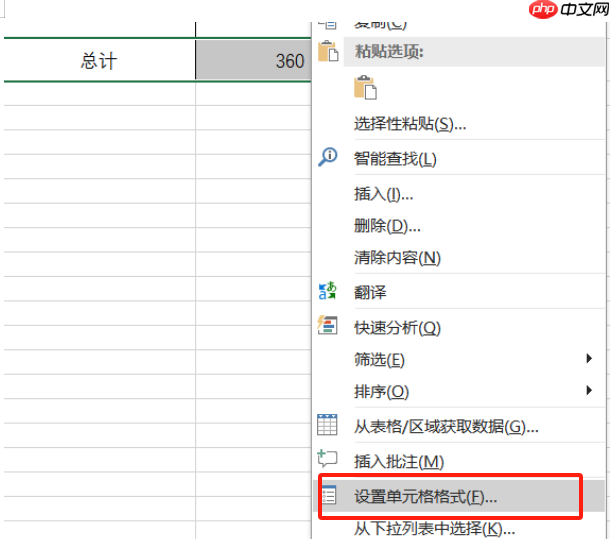610x539 pixels.
Task: Expand the 排序(O) submenu arrow
Action: pyautogui.click(x=589, y=390)
